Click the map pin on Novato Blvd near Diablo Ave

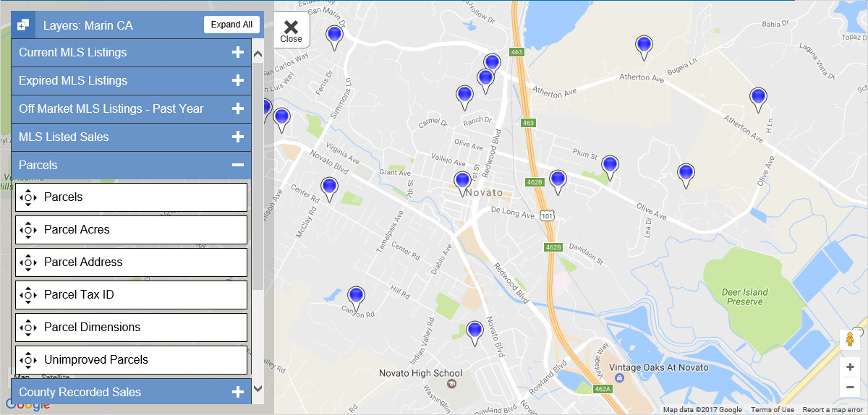pos(475,333)
